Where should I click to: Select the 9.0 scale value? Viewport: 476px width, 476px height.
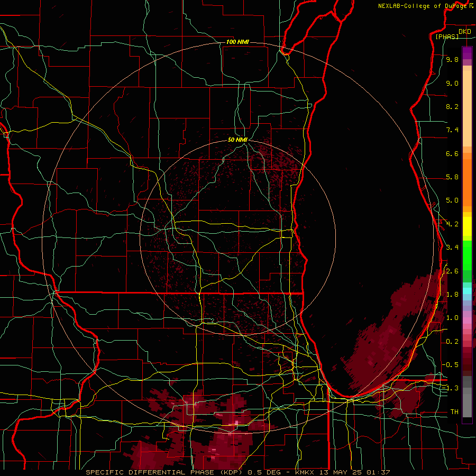[452, 83]
